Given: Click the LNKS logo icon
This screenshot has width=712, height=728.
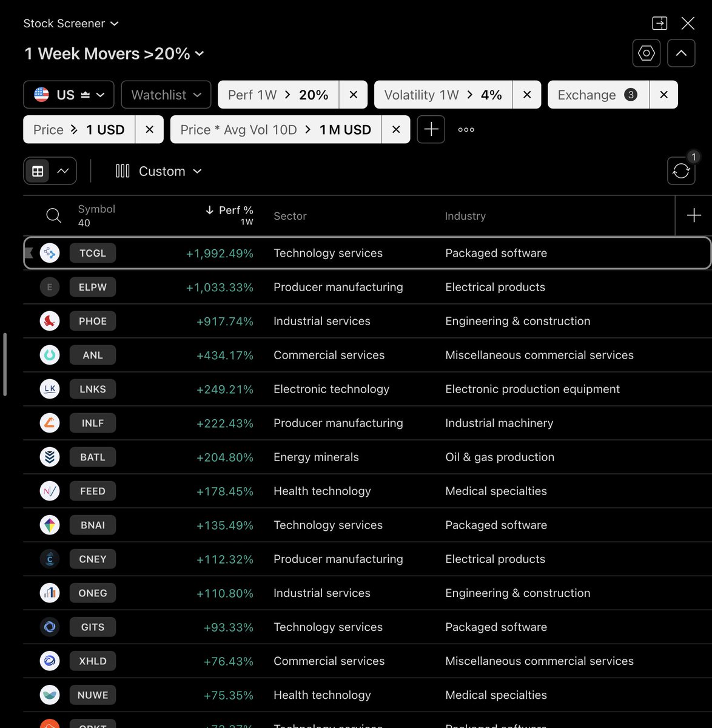Looking at the screenshot, I should coord(50,389).
